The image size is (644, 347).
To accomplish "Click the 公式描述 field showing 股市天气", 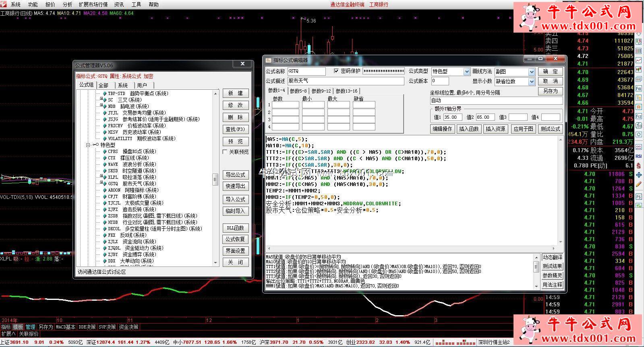I will click(346, 81).
